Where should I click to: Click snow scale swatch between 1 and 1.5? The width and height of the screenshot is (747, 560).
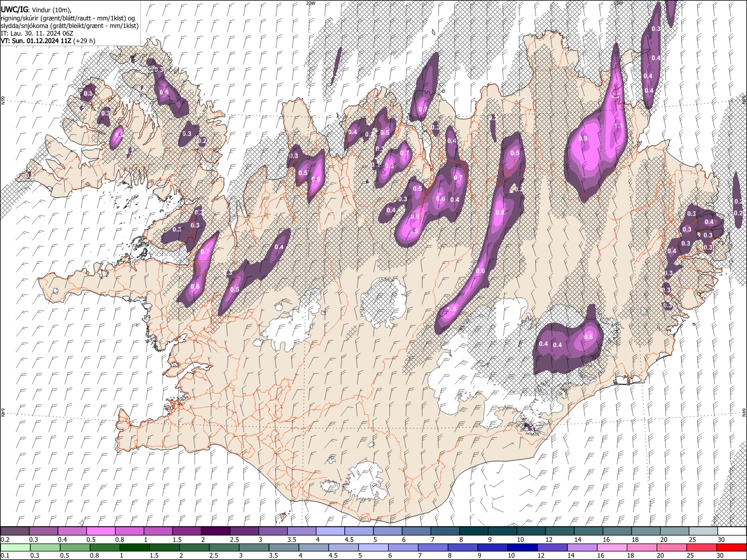[158, 531]
